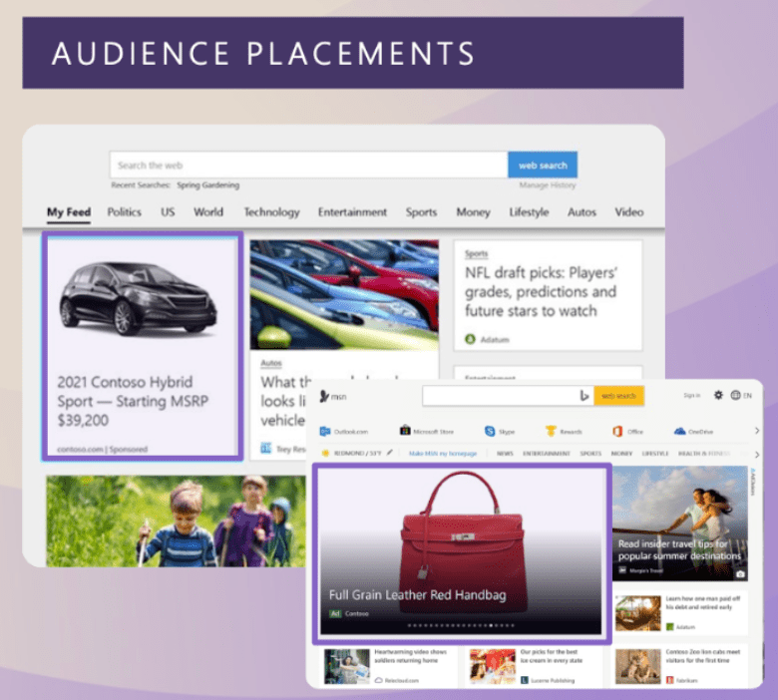Open the Rewards trophy shortcut
This screenshot has width=778, height=700.
(x=551, y=431)
